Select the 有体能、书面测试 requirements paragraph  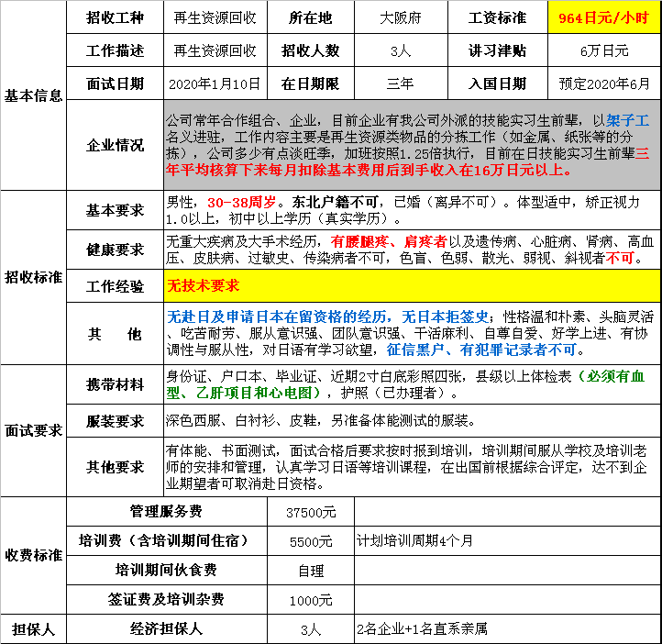(412, 467)
